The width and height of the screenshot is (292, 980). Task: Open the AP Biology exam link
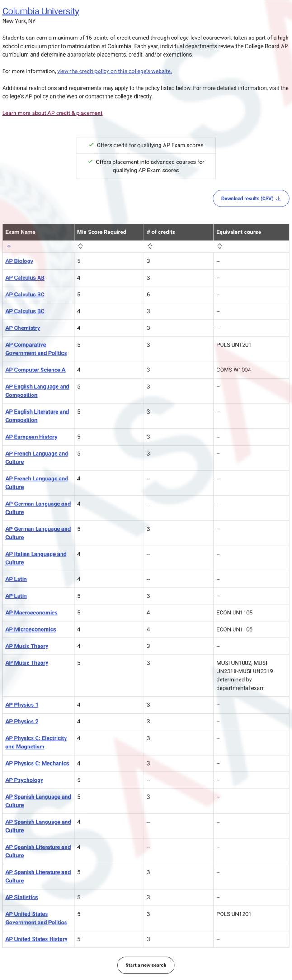(19, 261)
